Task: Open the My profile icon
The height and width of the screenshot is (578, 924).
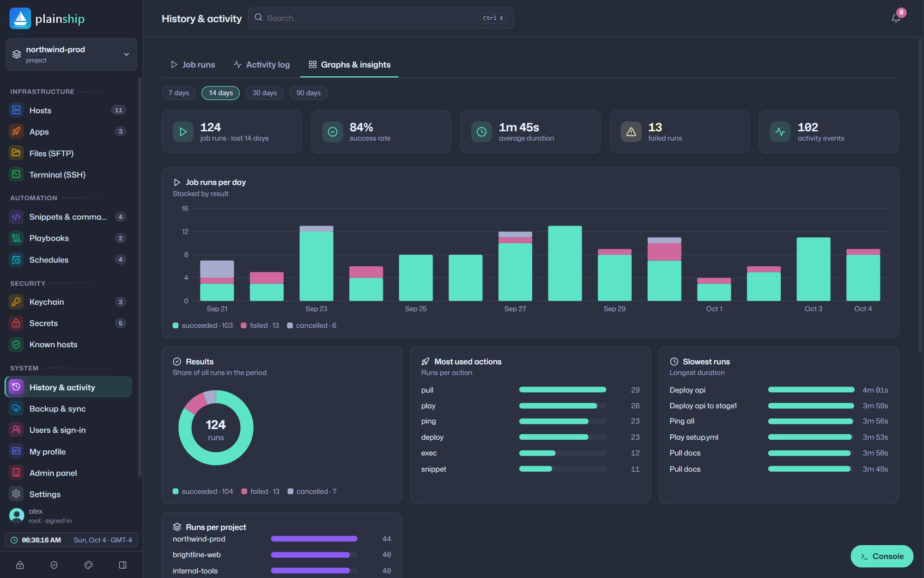Action: [x=16, y=451]
